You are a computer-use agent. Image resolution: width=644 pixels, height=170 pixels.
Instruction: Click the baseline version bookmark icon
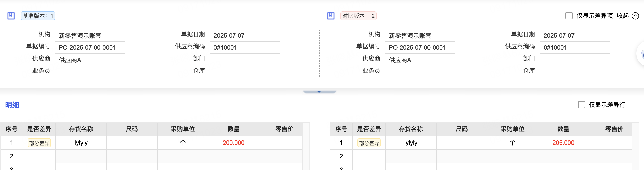tap(11, 16)
